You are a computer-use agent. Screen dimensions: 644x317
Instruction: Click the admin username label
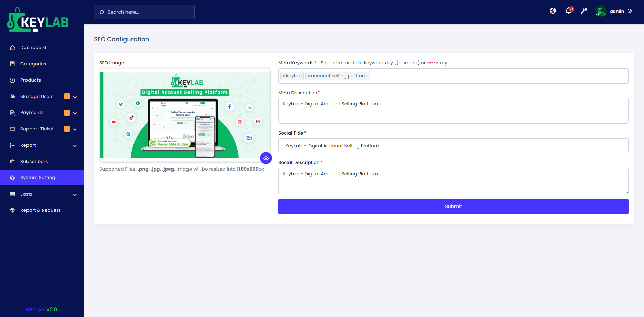(617, 11)
